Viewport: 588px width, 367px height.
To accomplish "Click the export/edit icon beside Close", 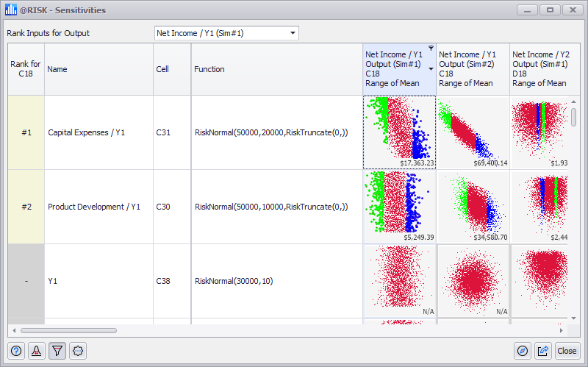I will coord(543,351).
